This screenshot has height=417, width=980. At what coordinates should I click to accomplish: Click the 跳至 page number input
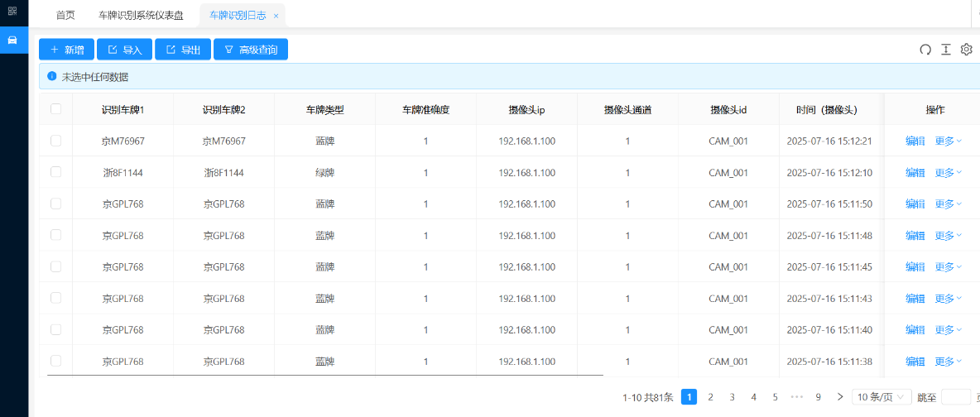(956, 397)
